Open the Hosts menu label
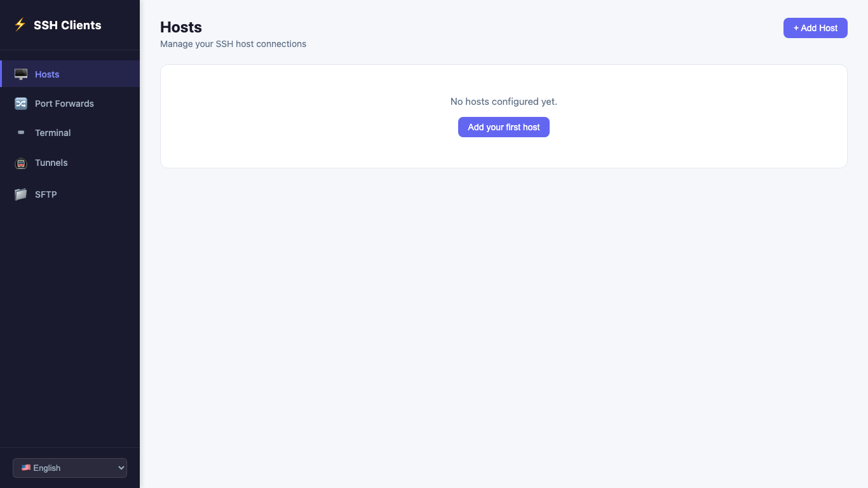This screenshot has height=488, width=868. coord(47,74)
